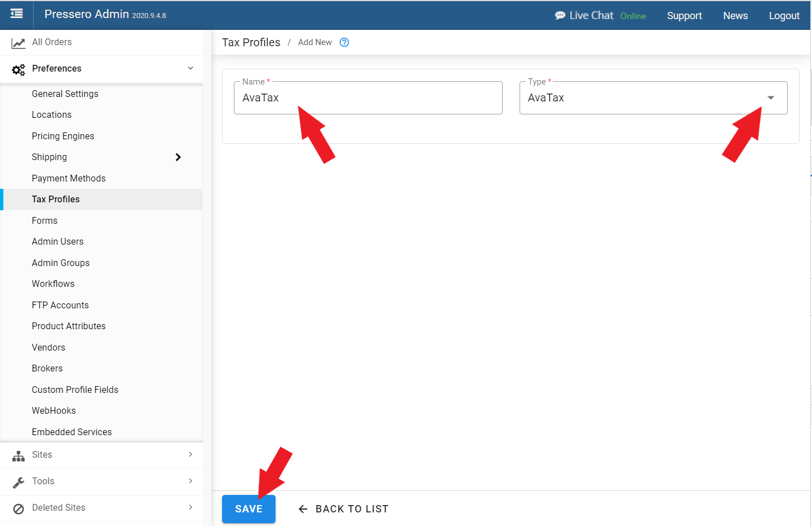Toggle the sidebar hamburger menu icon
This screenshot has width=812, height=531.
[x=17, y=14]
